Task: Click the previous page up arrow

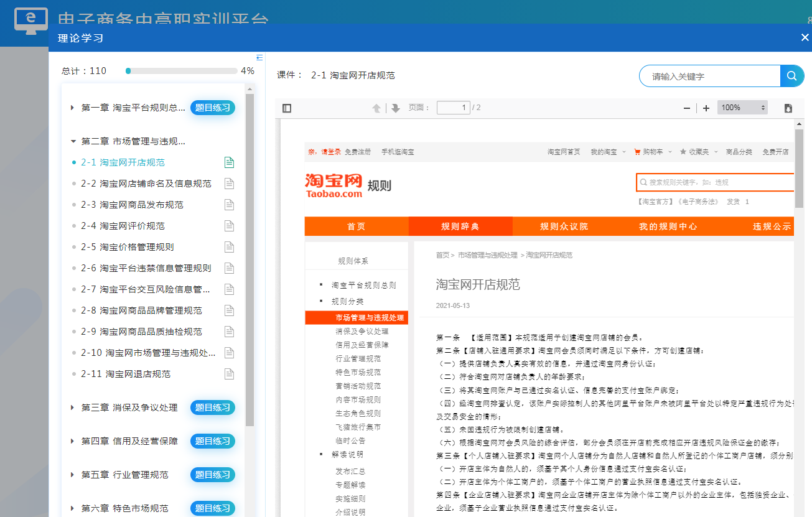Action: (376, 108)
